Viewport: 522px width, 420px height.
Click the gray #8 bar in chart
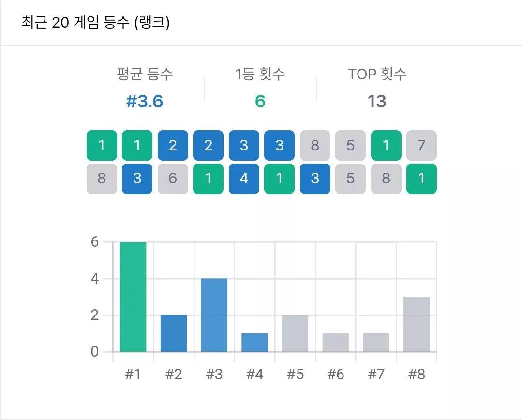[417, 324]
